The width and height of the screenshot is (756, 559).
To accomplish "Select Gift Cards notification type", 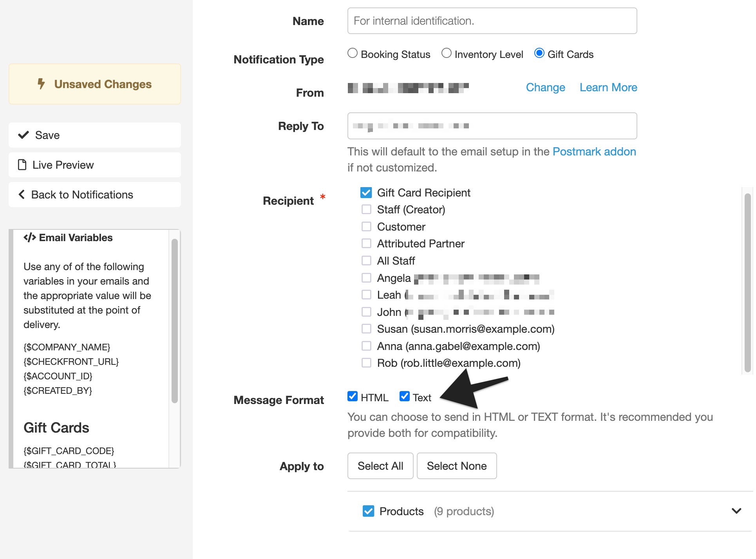I will click(539, 53).
